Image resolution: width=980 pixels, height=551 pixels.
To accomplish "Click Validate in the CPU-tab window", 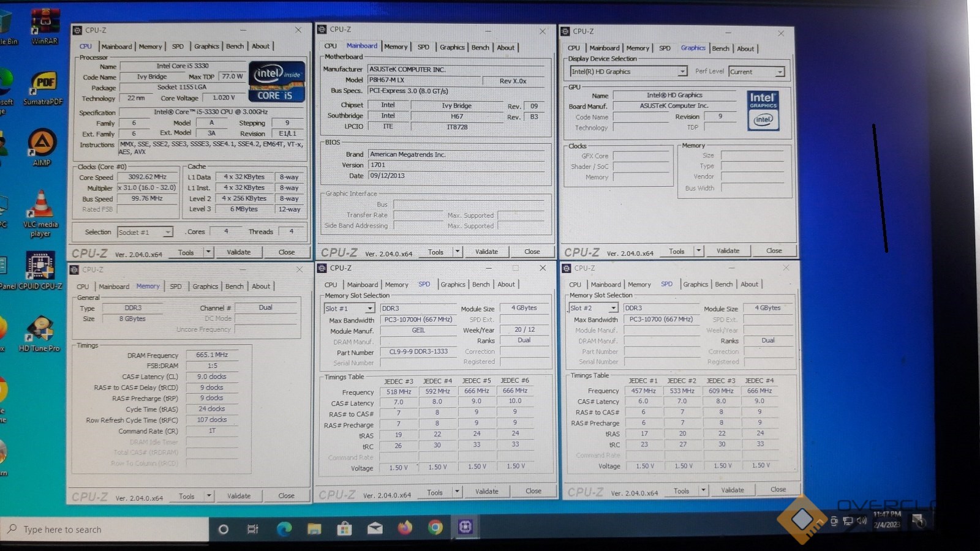I will (x=239, y=252).
